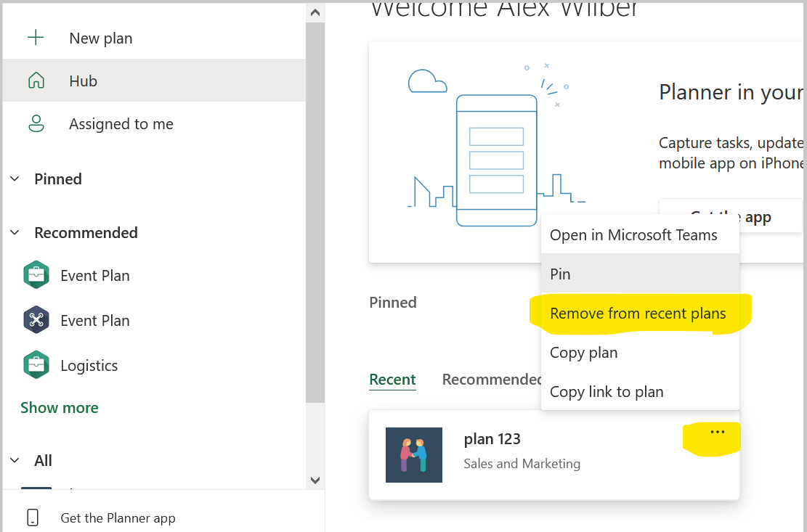Create a New plan using the plus icon
This screenshot has width=807, height=532.
click(x=36, y=38)
